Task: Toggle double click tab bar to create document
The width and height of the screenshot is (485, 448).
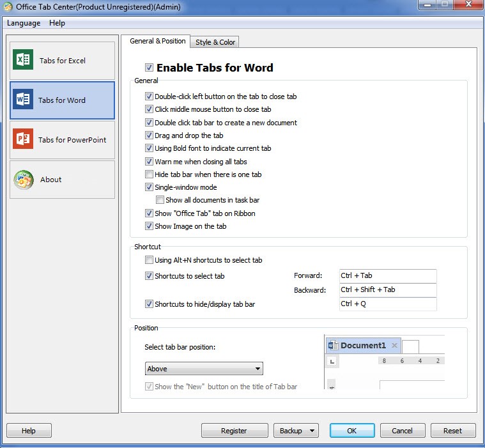Action: coord(149,123)
